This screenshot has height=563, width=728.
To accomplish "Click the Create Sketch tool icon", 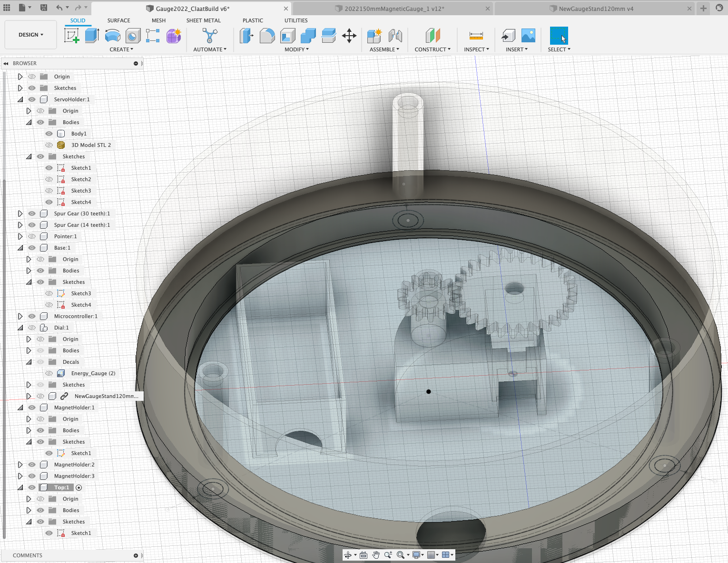I will tap(72, 36).
